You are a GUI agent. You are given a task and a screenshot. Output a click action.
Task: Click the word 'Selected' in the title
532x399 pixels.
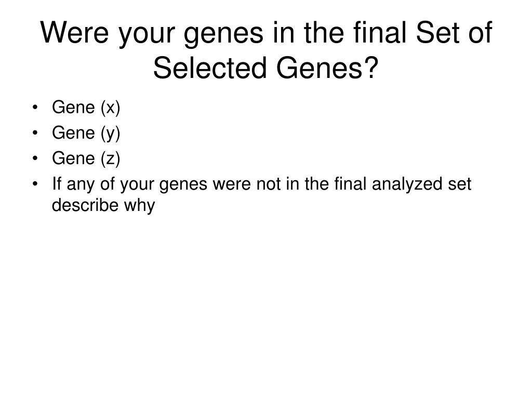coord(210,68)
